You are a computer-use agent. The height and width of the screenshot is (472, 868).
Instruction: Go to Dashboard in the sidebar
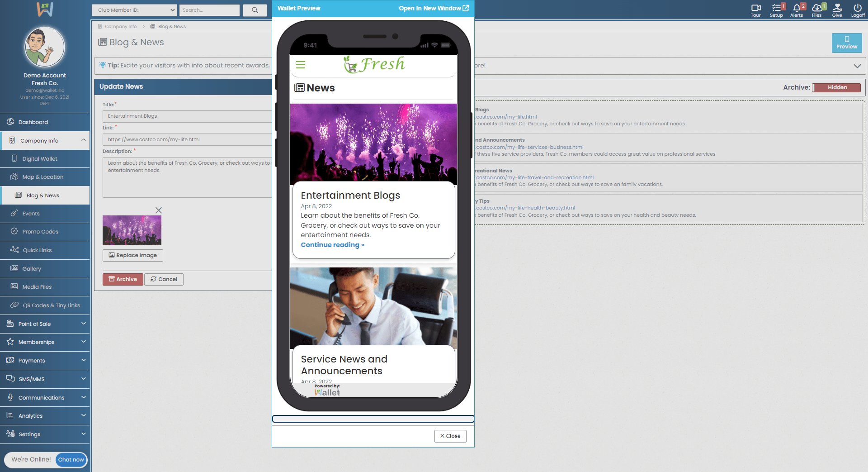[33, 122]
